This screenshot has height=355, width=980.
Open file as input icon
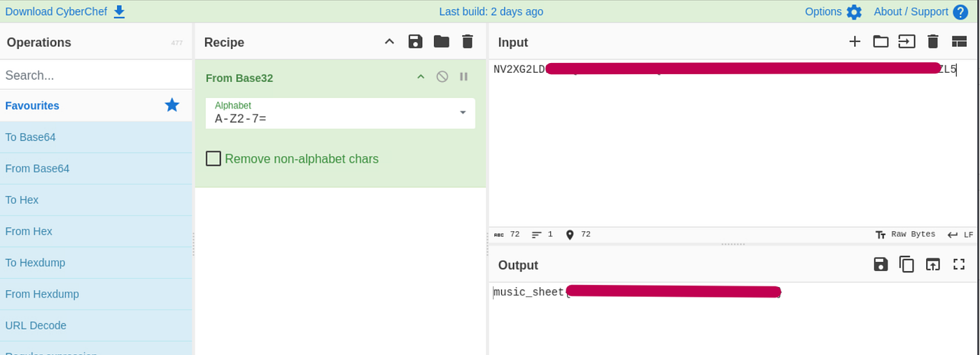(906, 41)
